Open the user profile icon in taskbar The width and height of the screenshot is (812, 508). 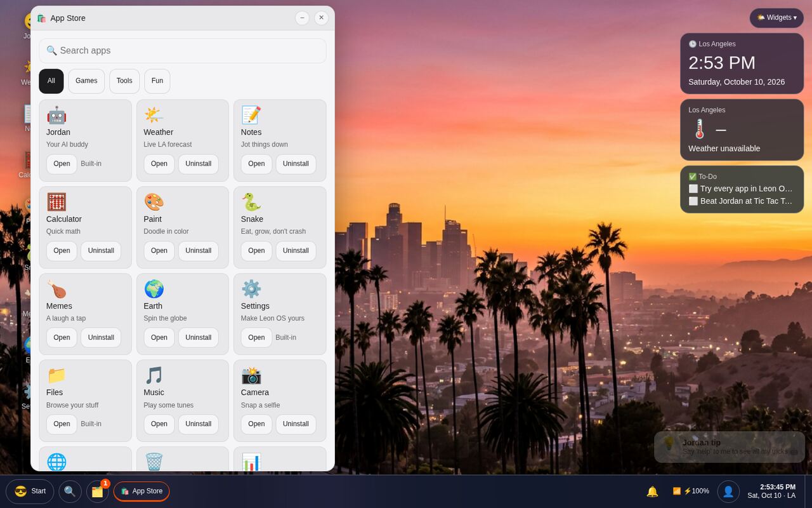[728, 491]
